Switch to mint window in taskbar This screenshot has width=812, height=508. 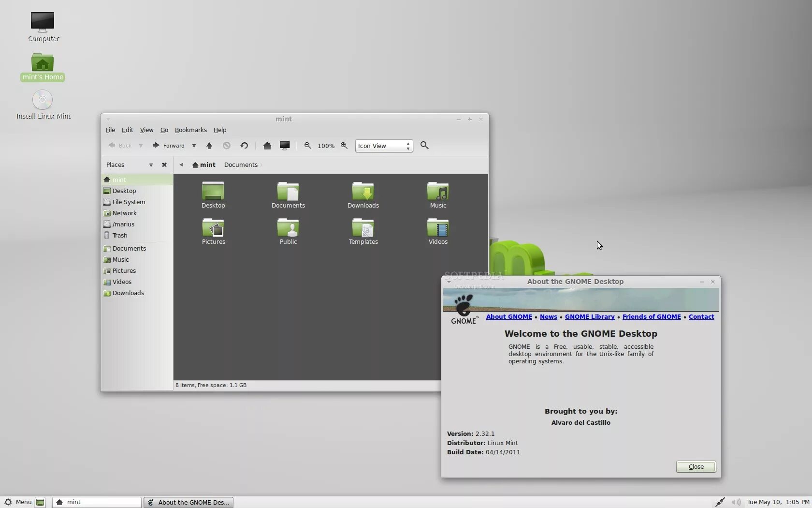point(97,502)
